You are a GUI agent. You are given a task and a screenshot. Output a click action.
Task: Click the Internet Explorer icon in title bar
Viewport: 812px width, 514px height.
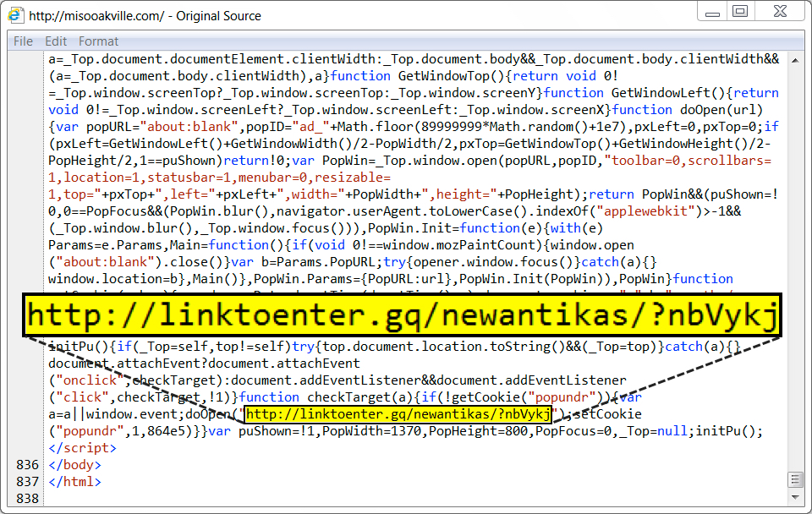pos(15,15)
